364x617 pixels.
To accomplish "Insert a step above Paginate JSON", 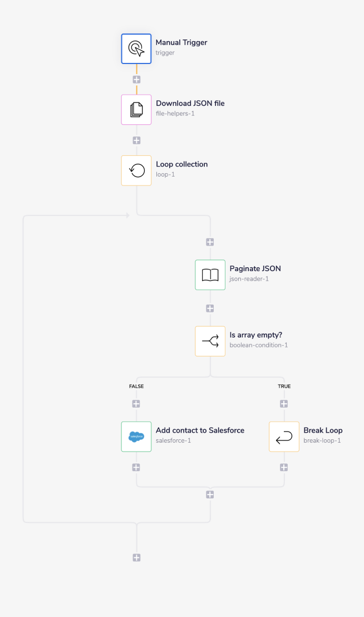I will (210, 241).
